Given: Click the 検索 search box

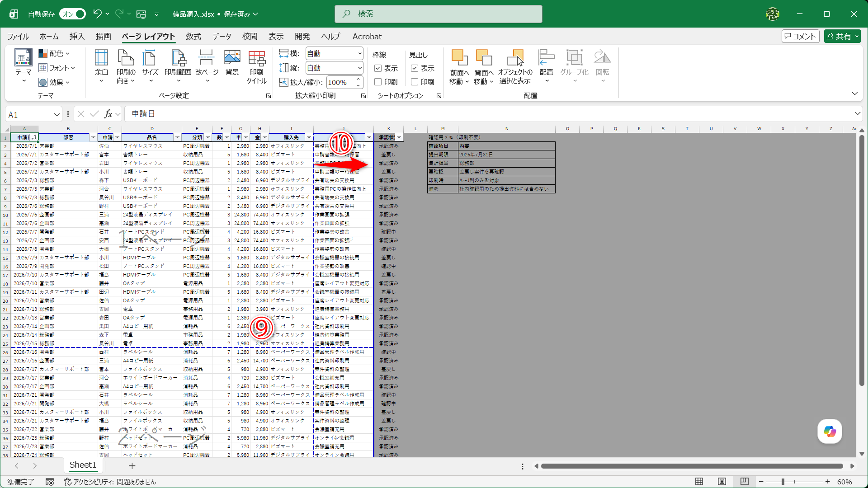Looking at the screenshot, I should pos(438,14).
